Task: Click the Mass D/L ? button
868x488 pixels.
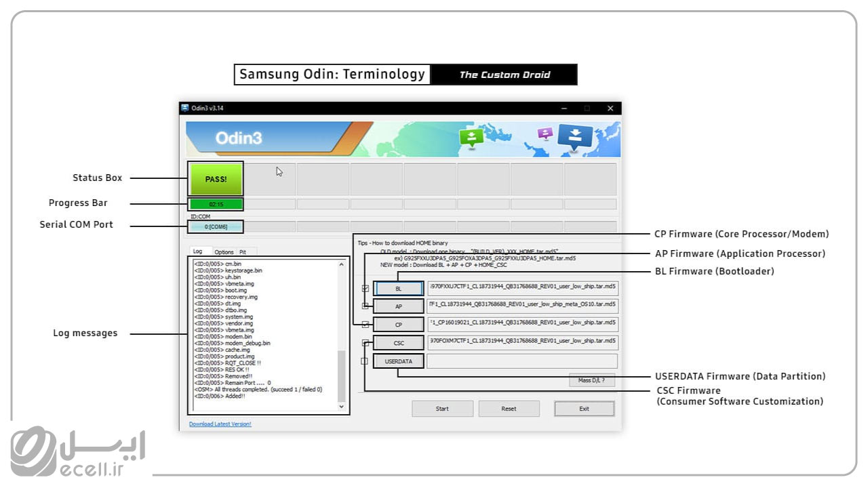Action: (x=591, y=381)
